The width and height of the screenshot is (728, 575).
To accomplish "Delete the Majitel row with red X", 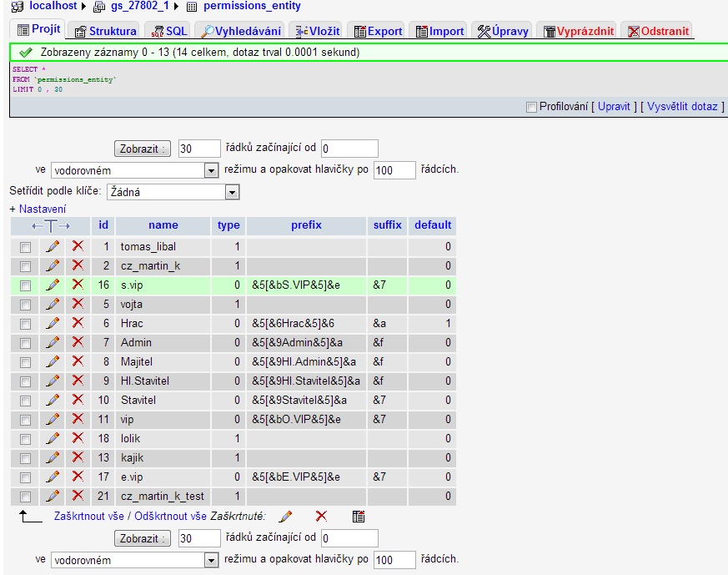I will pos(78,361).
